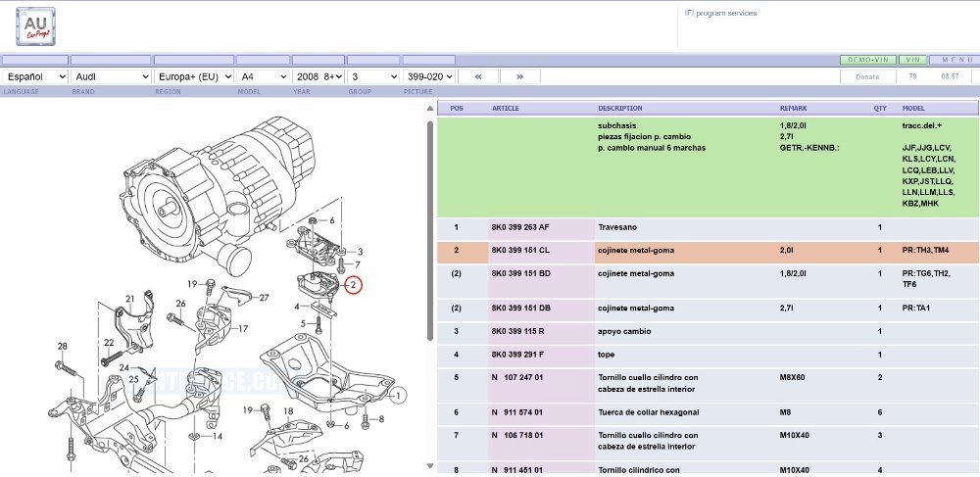The height and width of the screenshot is (477, 980).
Task: Click the VIN button
Action: [x=912, y=60]
